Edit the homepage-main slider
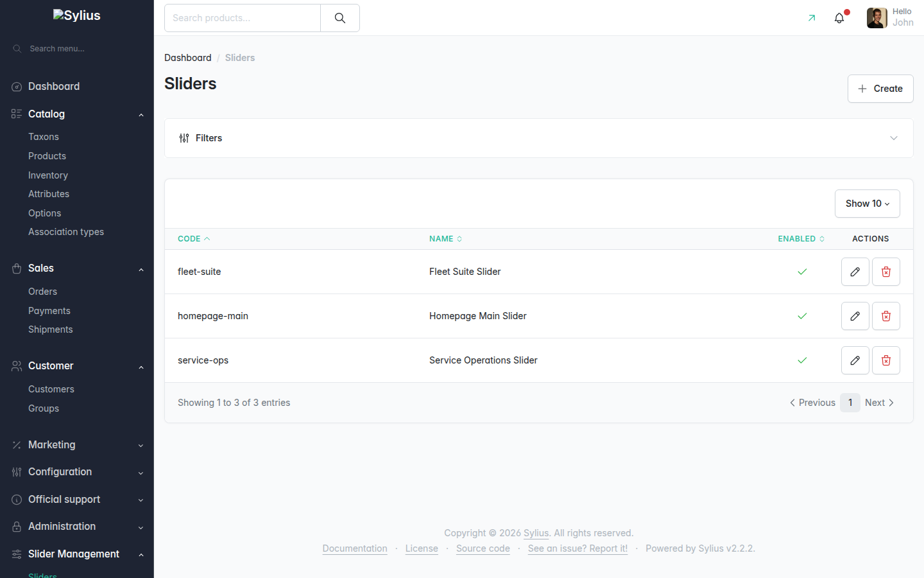924x578 pixels. [x=855, y=316]
